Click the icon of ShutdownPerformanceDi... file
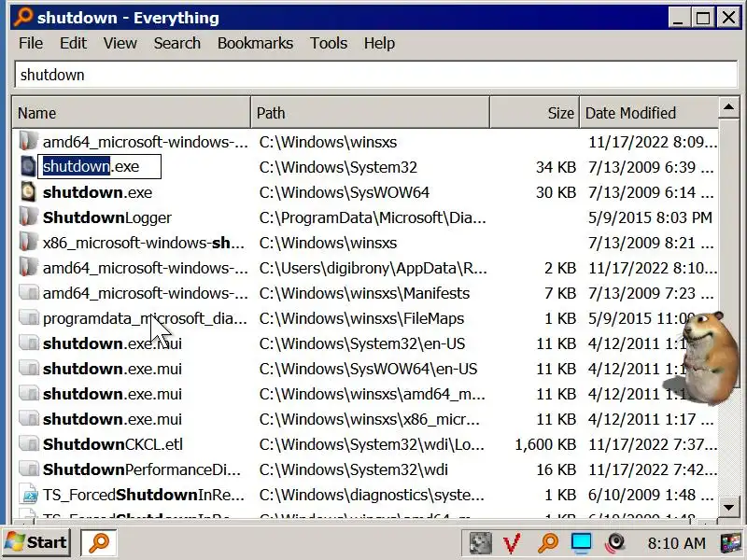Screen dimensions: 747x560 coord(29,469)
